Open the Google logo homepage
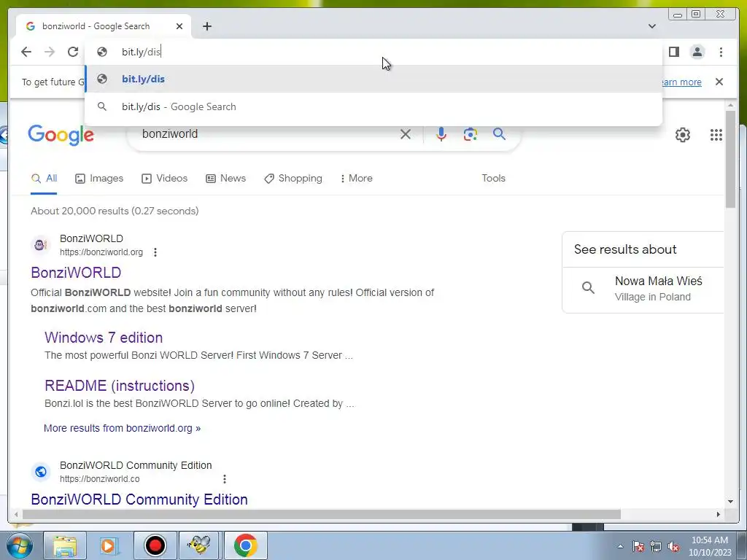 pos(61,135)
